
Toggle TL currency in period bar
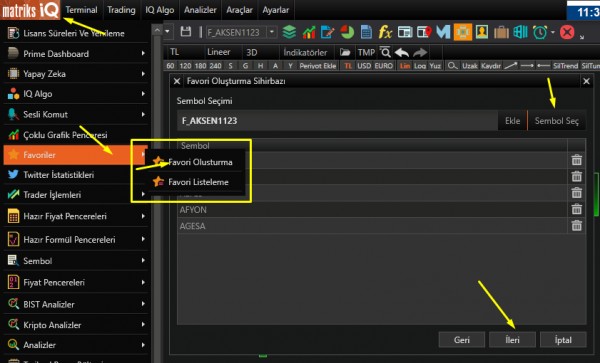click(x=348, y=66)
